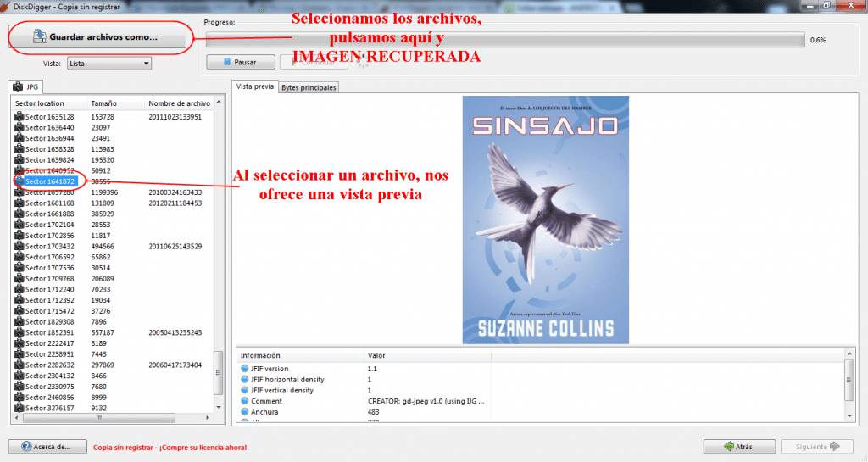The image size is (868, 462).
Task: Click the green back arrow on Atrás
Action: [x=728, y=447]
